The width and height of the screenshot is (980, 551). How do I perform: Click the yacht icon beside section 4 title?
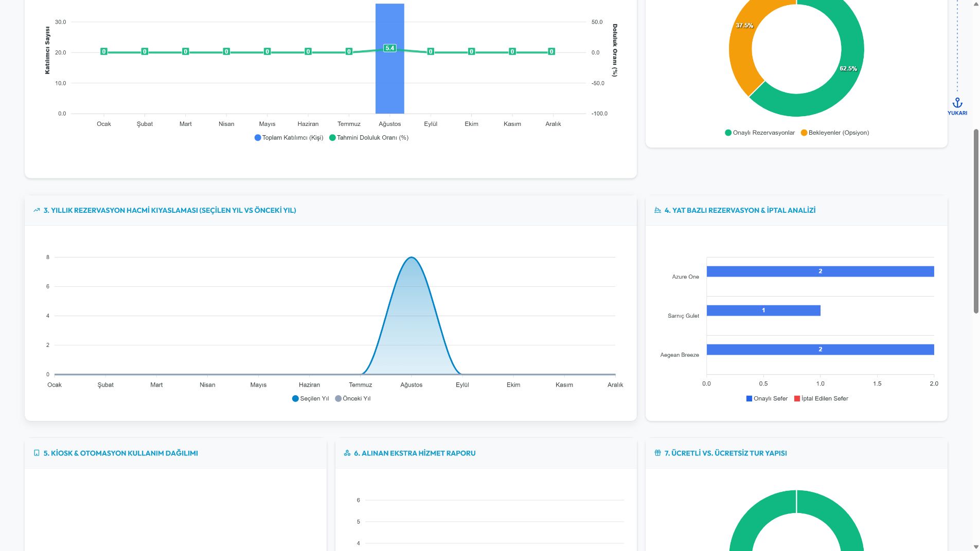[657, 210]
